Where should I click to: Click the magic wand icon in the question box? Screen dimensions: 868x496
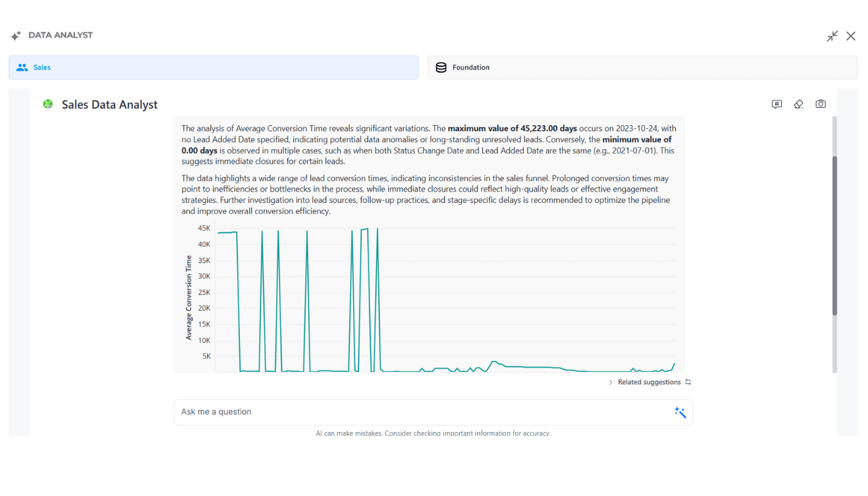(680, 412)
